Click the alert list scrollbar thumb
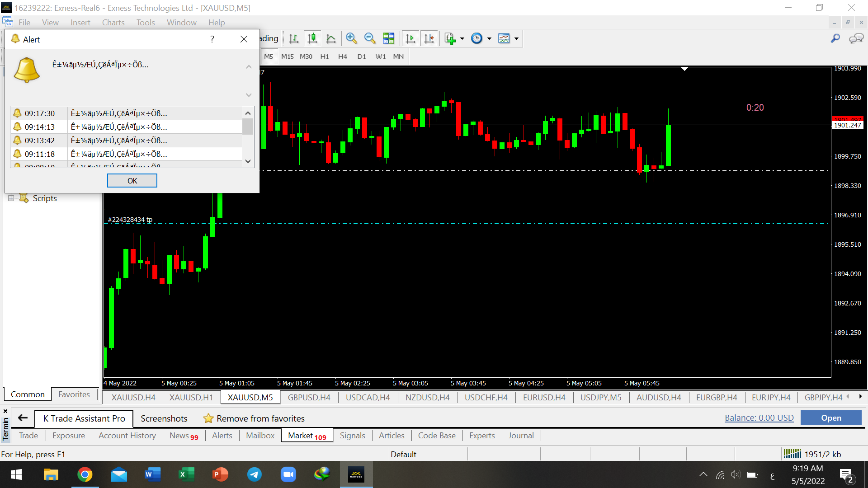Image resolution: width=868 pixels, height=488 pixels. pyautogui.click(x=248, y=127)
